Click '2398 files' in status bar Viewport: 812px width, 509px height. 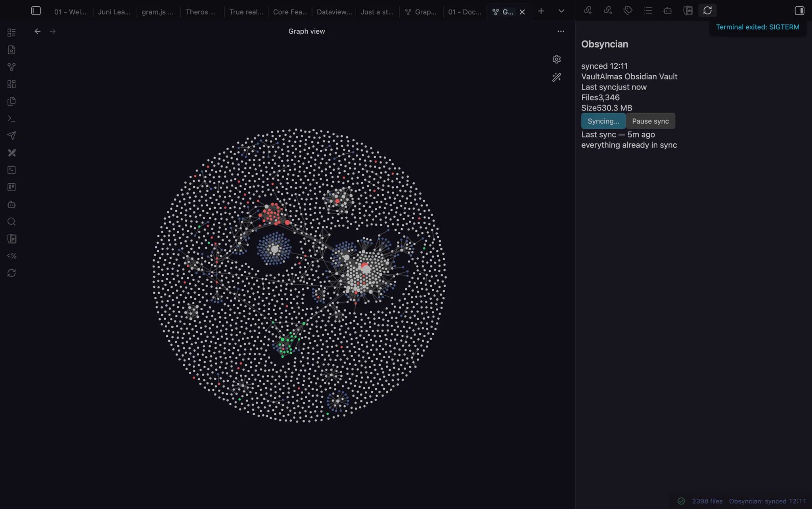(707, 501)
